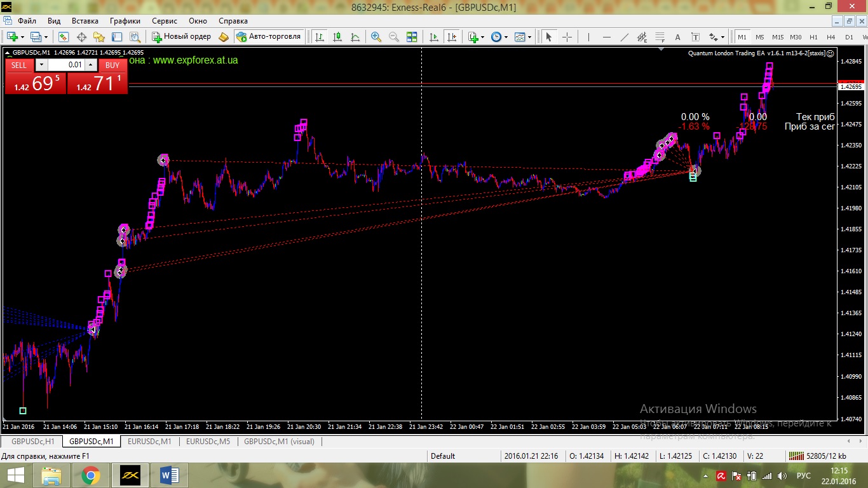Expand the Indicators dropdown arrow
Screen dimensions: 868x488
click(482, 37)
